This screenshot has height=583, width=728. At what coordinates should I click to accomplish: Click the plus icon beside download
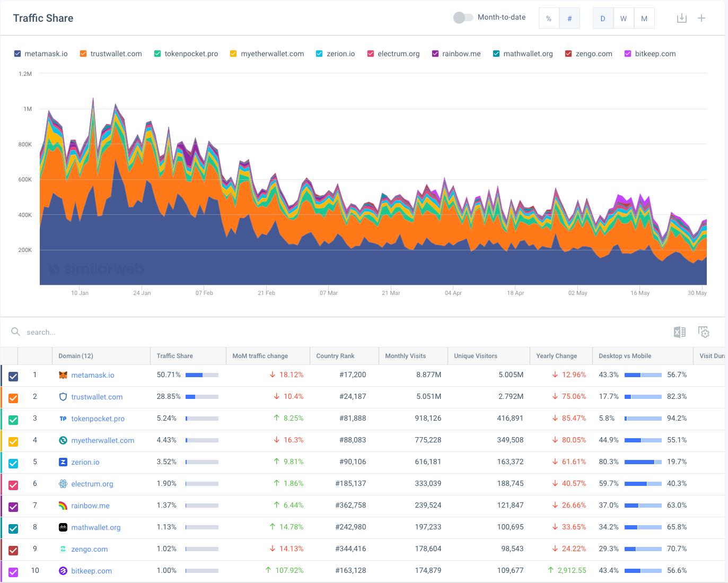[x=701, y=18]
